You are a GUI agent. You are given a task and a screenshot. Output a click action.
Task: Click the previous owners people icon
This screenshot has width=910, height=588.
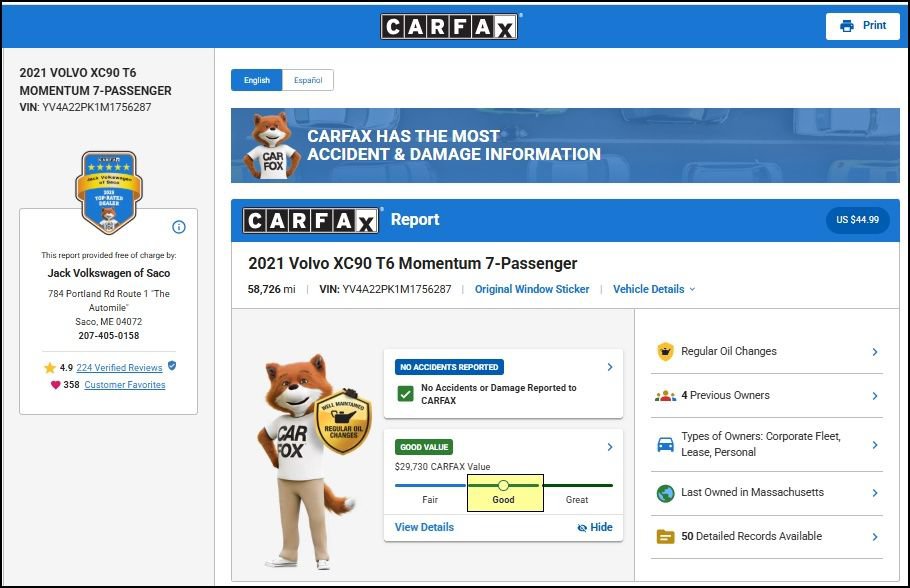pos(665,396)
